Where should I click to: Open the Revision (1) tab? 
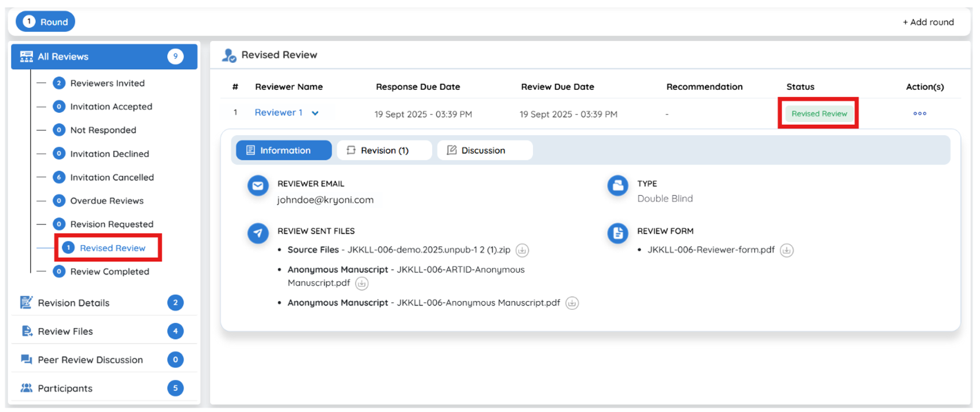[384, 150]
